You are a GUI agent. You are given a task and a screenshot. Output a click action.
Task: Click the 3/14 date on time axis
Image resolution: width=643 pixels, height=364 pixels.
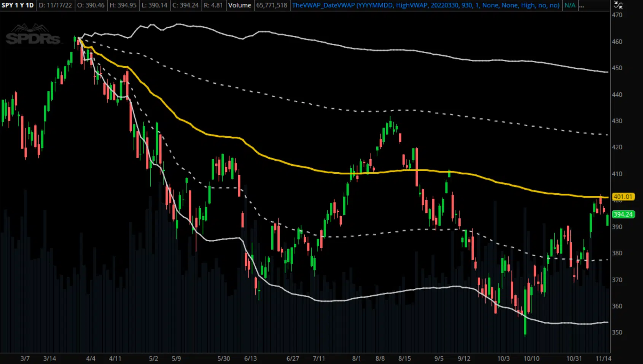click(x=50, y=358)
